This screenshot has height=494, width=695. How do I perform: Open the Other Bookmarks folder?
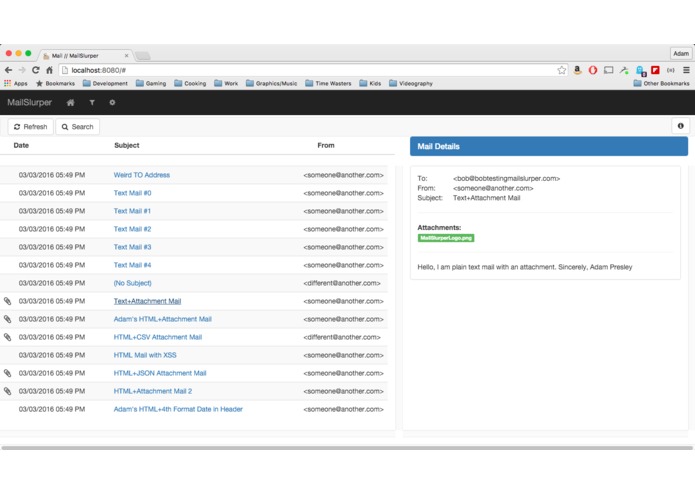click(x=661, y=83)
